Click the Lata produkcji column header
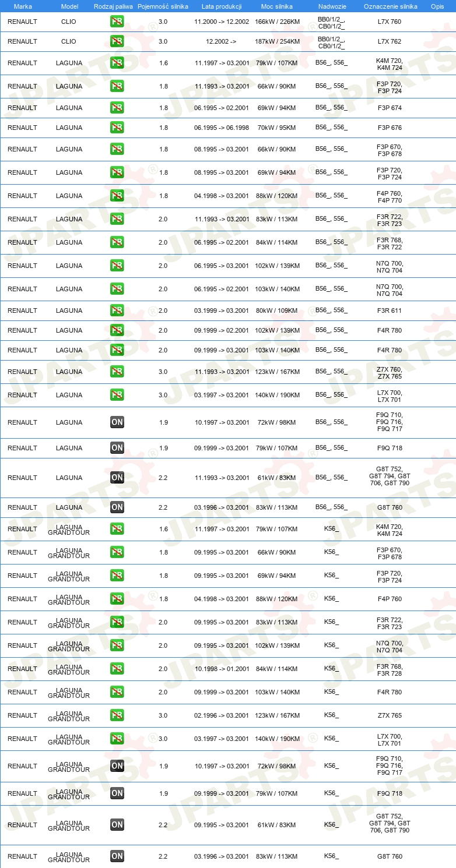Image resolution: width=456 pixels, height=868 pixels. pyautogui.click(x=222, y=6)
